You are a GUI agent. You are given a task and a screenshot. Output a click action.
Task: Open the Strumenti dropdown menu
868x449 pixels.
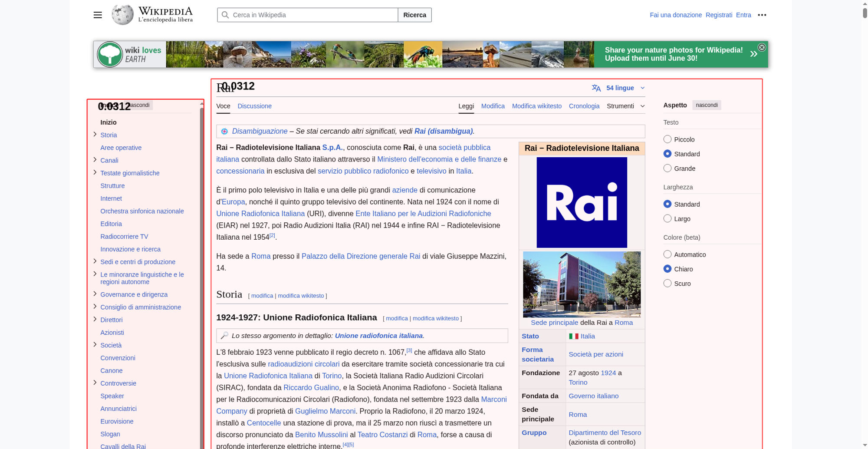[x=625, y=106]
